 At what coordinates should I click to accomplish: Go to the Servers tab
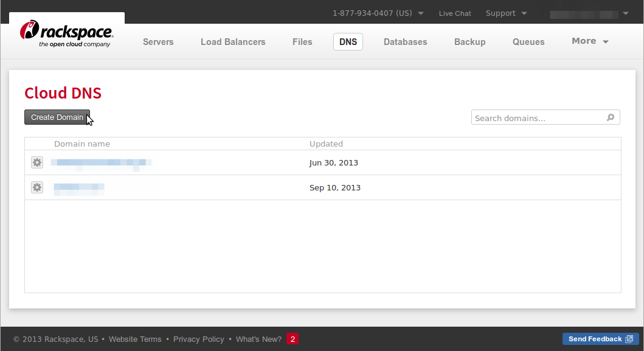(x=158, y=42)
